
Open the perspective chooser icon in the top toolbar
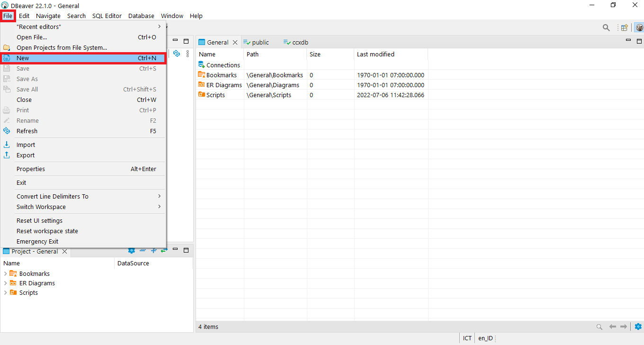pos(624,28)
